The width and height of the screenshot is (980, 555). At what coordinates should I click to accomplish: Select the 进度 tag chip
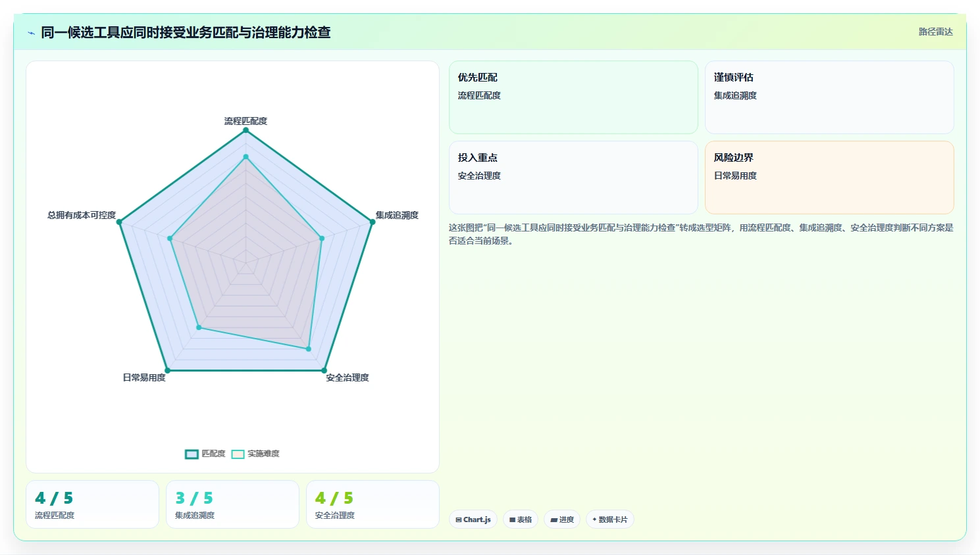pos(562,519)
